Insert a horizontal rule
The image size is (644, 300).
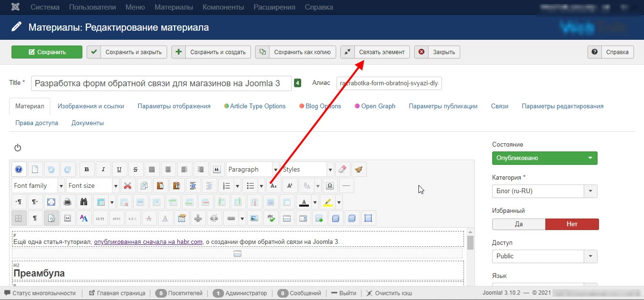[x=346, y=185]
